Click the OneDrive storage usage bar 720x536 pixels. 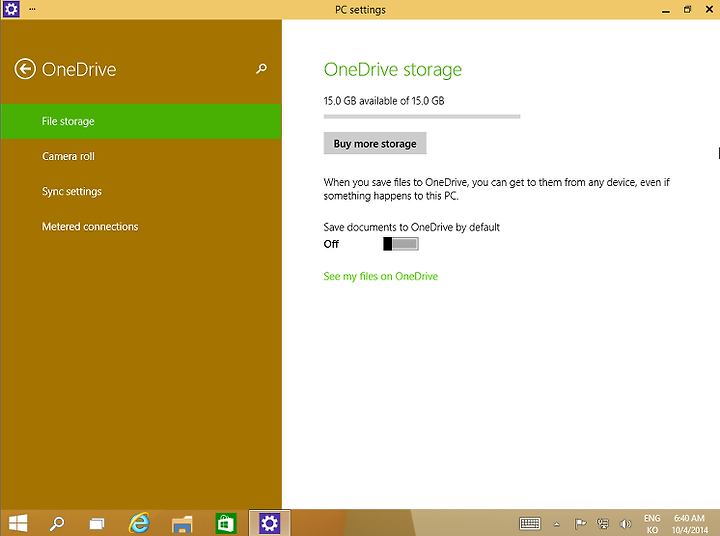[x=422, y=117]
